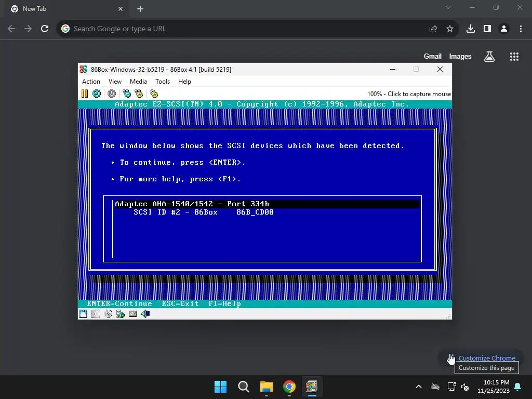Switch to Chrome in taskbar
This screenshot has width=532, height=399.
click(x=289, y=387)
